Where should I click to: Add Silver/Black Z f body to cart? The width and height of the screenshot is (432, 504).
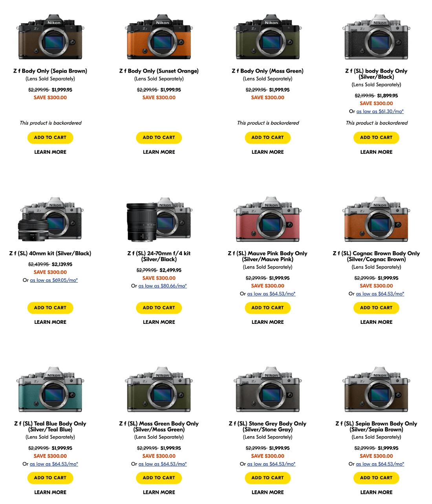pyautogui.click(x=376, y=137)
